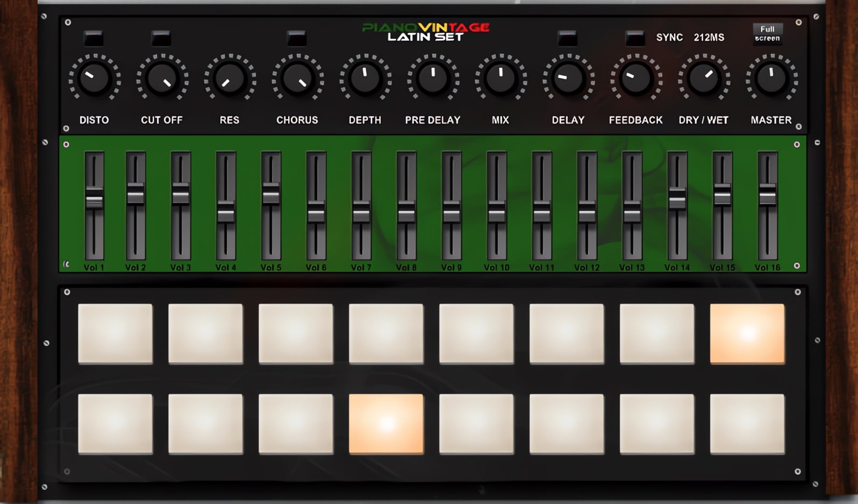Screen dimensions: 858x504
Task: Click the SYNC label text
Action: pos(669,38)
